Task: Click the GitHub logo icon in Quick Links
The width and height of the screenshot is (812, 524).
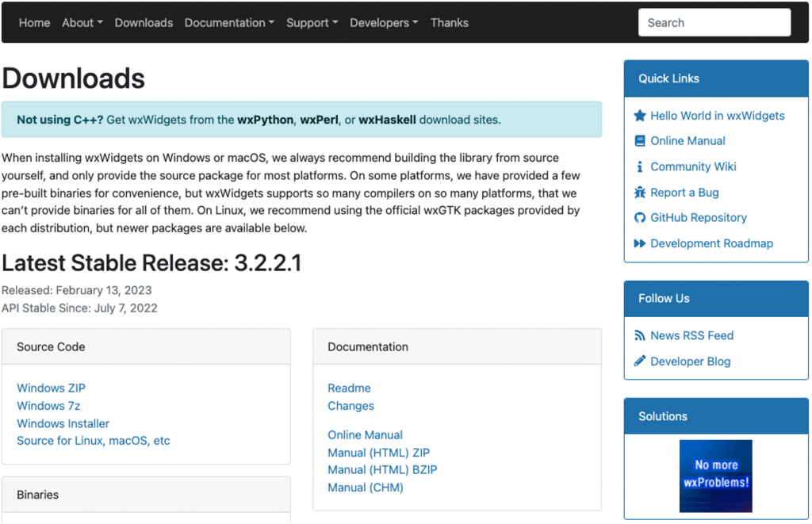Action: click(x=640, y=217)
